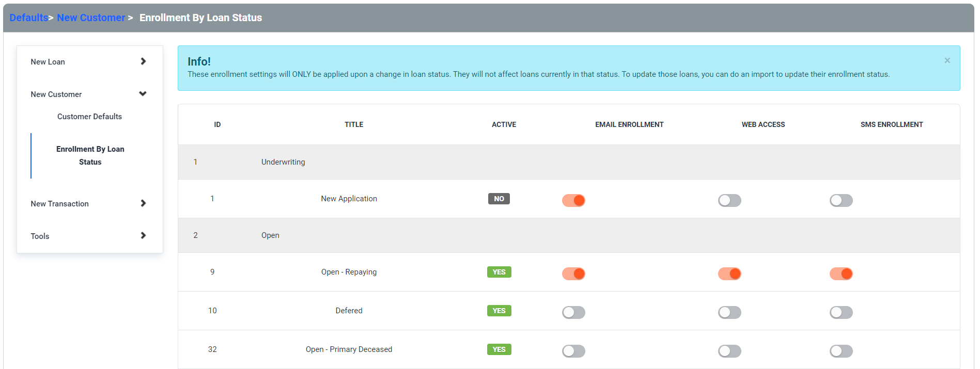980x369 pixels.
Task: Open Tools sidebar section
Action: click(x=40, y=236)
